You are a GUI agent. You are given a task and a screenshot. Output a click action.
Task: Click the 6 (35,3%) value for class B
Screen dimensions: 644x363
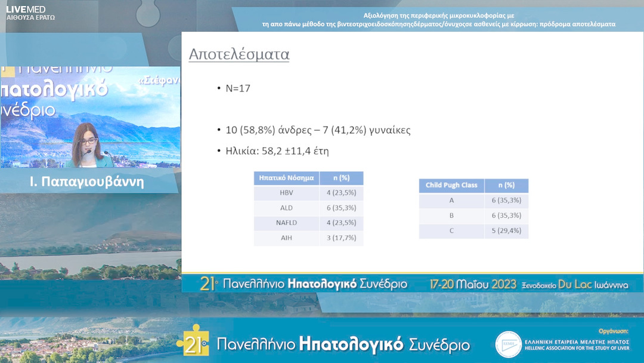tap(506, 216)
